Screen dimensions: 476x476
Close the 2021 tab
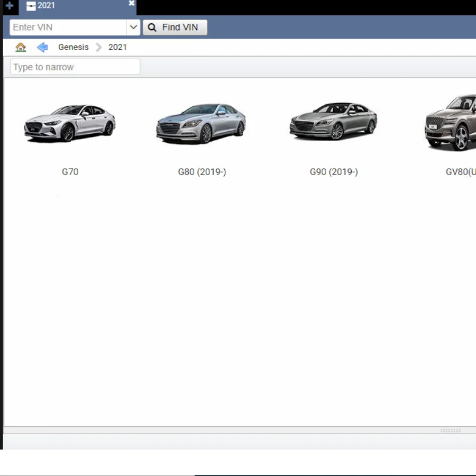(132, 4)
